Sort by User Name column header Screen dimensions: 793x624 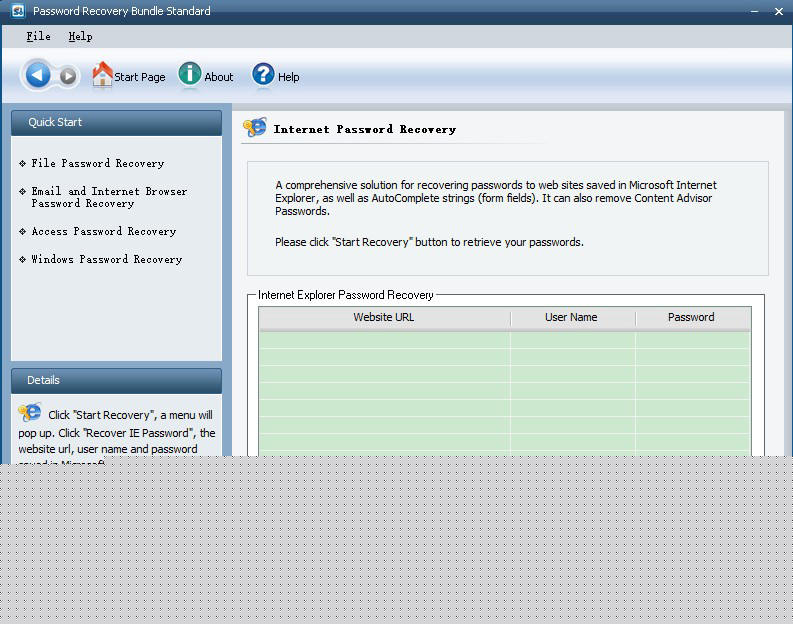click(x=572, y=318)
